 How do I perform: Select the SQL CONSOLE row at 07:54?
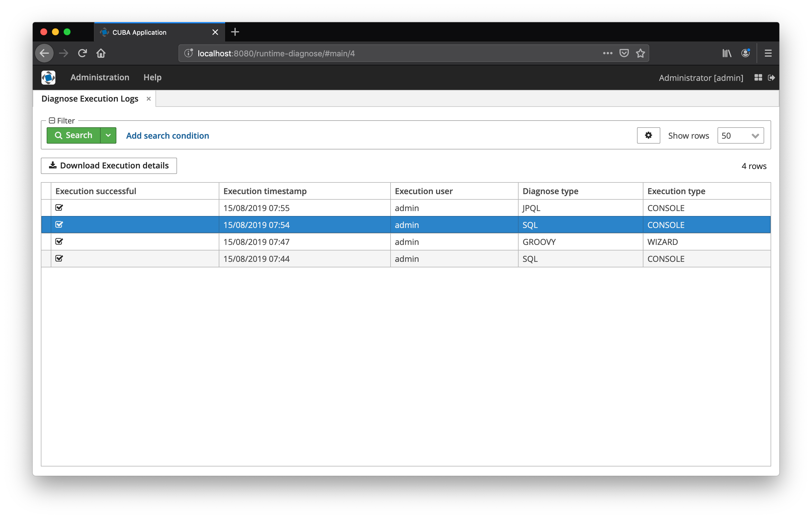405,224
